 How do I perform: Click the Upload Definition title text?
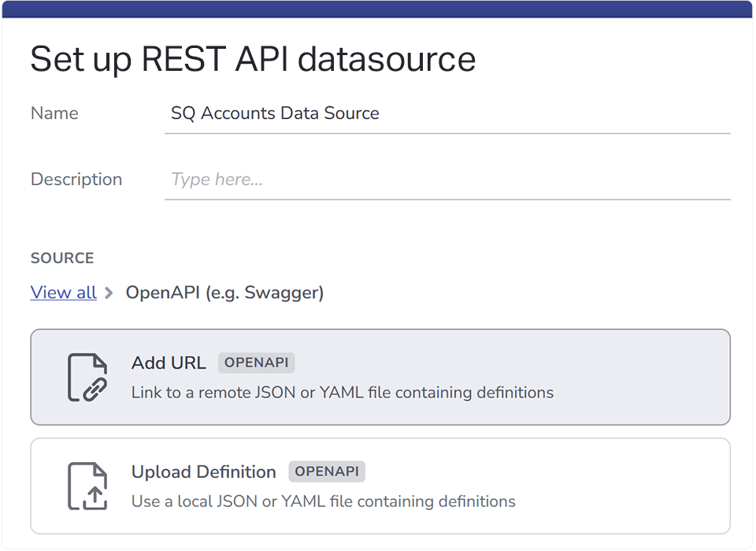tap(204, 472)
